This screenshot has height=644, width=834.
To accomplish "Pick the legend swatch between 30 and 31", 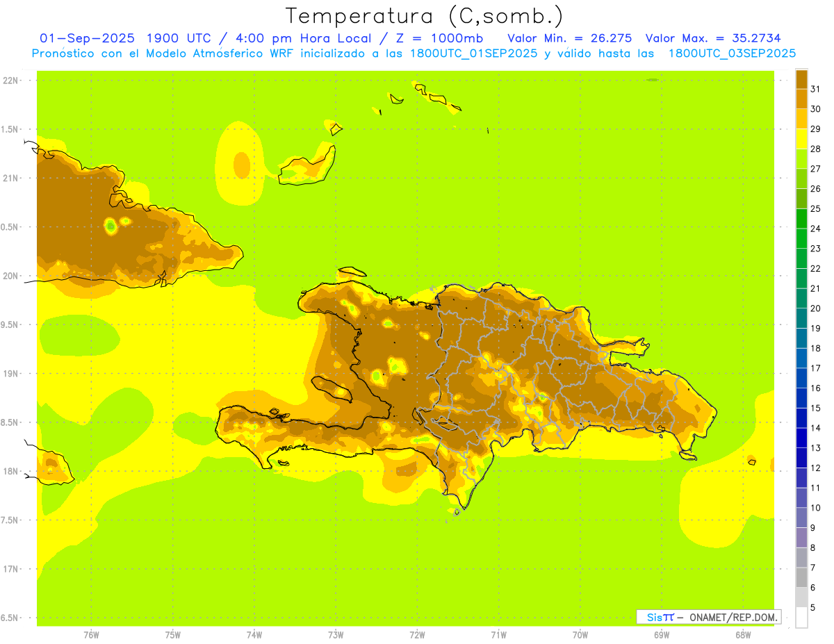I will pos(801,99).
